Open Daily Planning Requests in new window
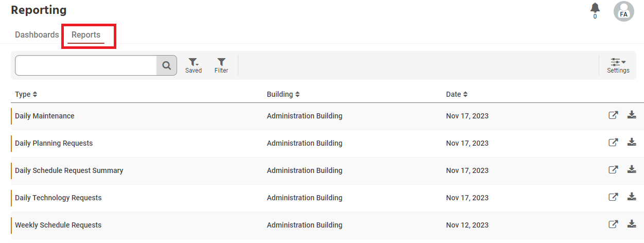 [613, 143]
